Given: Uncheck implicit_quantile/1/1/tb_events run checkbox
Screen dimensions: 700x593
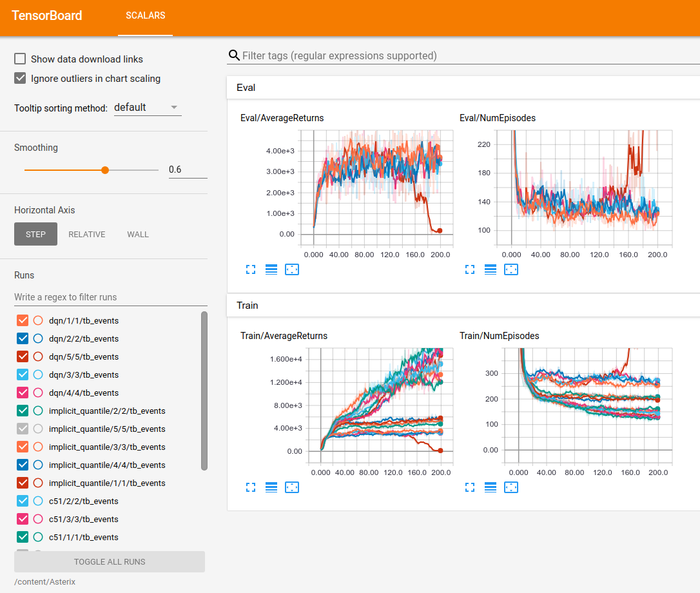Looking at the screenshot, I should pyautogui.click(x=23, y=483).
